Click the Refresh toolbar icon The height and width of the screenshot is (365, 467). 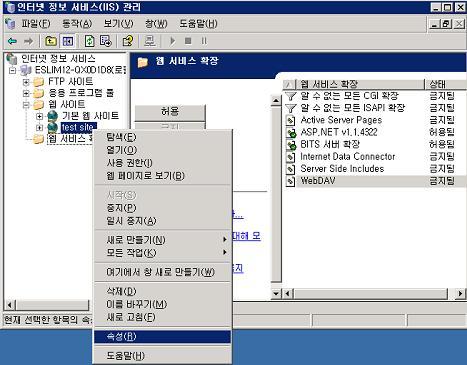(89, 41)
